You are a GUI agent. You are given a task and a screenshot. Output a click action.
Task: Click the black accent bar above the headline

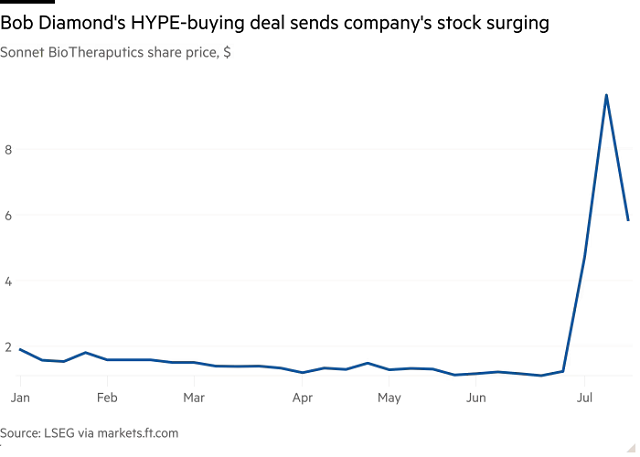pos(27,2)
